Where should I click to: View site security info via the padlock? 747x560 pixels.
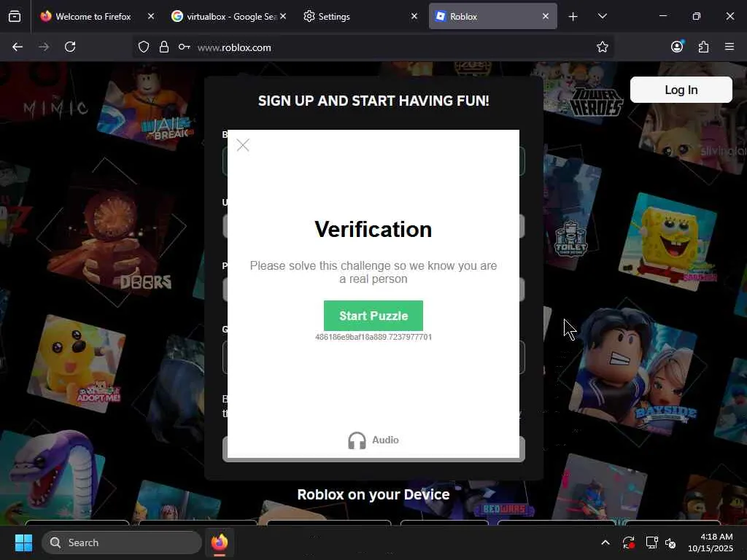164,47
